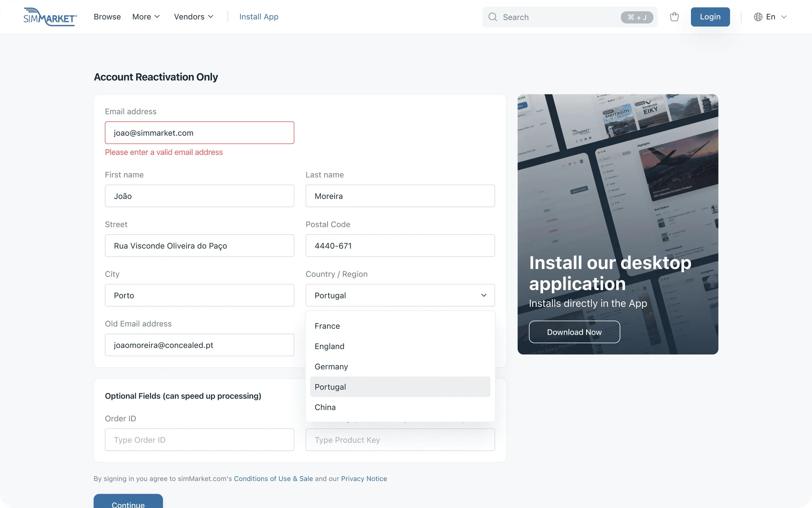
Task: Expand the Vendors menu
Action: [193, 17]
